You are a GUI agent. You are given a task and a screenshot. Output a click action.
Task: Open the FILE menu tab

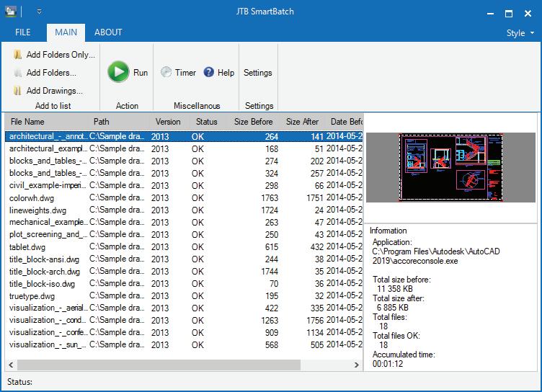coord(23,32)
